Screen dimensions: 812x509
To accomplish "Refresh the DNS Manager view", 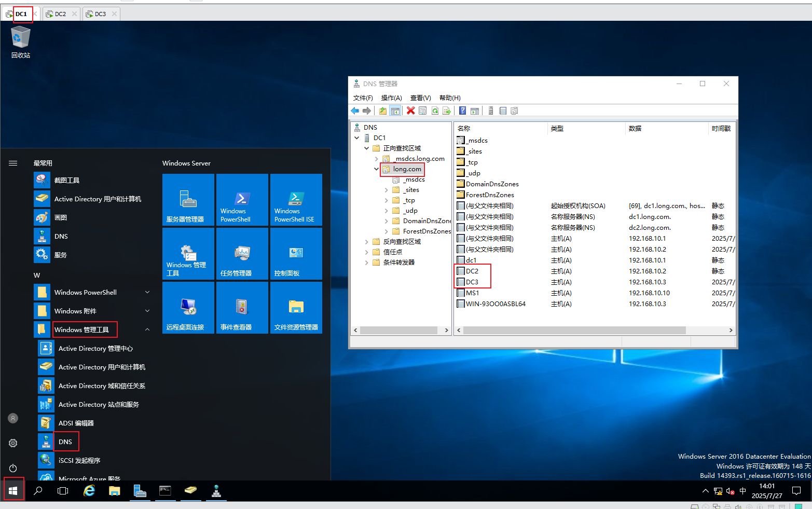I will (x=435, y=111).
